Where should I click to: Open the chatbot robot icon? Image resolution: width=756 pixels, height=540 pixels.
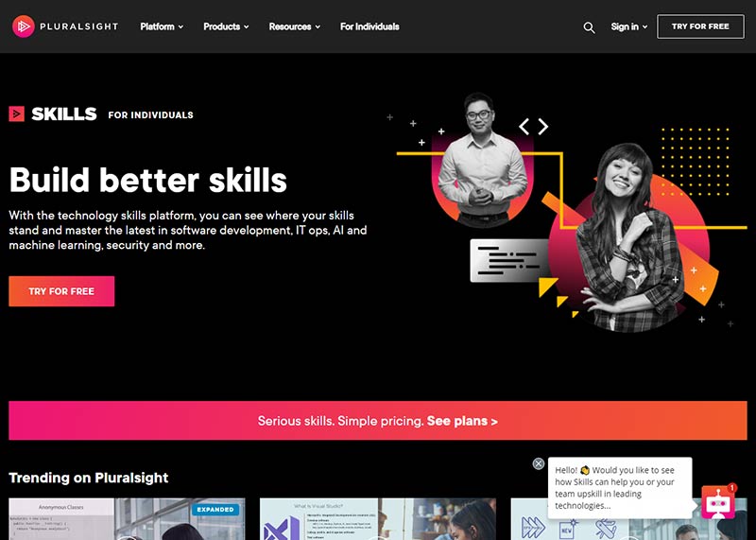[718, 503]
